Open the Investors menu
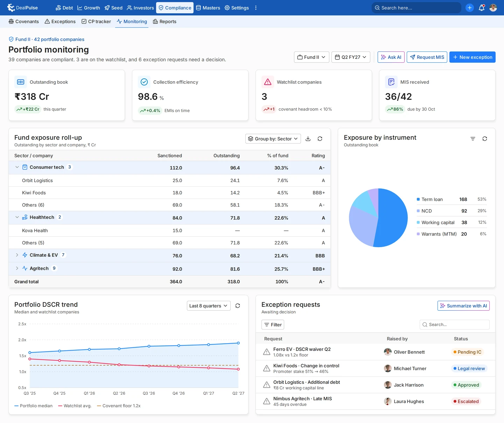This screenshot has width=504, height=423. click(140, 8)
